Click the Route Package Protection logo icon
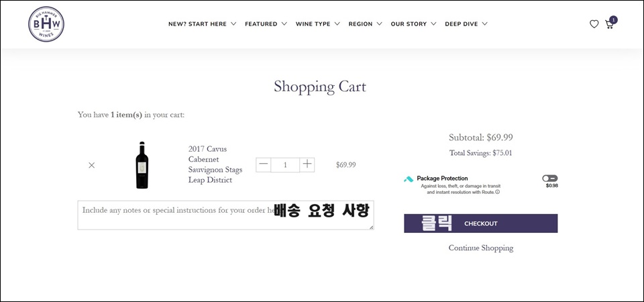 coord(409,179)
